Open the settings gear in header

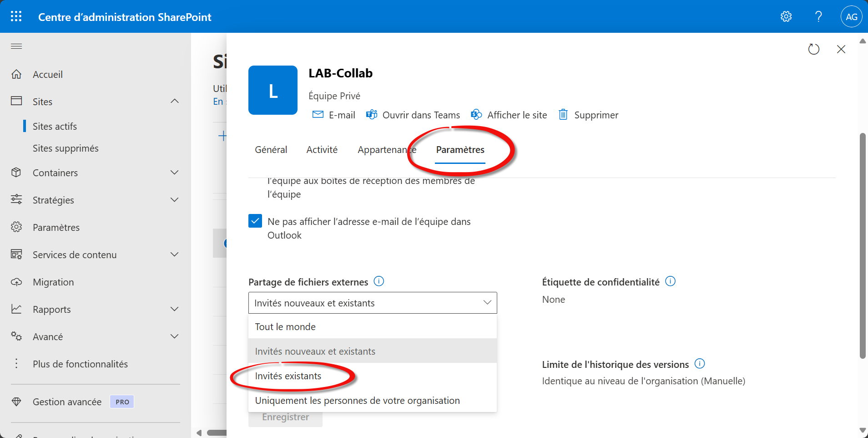pos(786,17)
